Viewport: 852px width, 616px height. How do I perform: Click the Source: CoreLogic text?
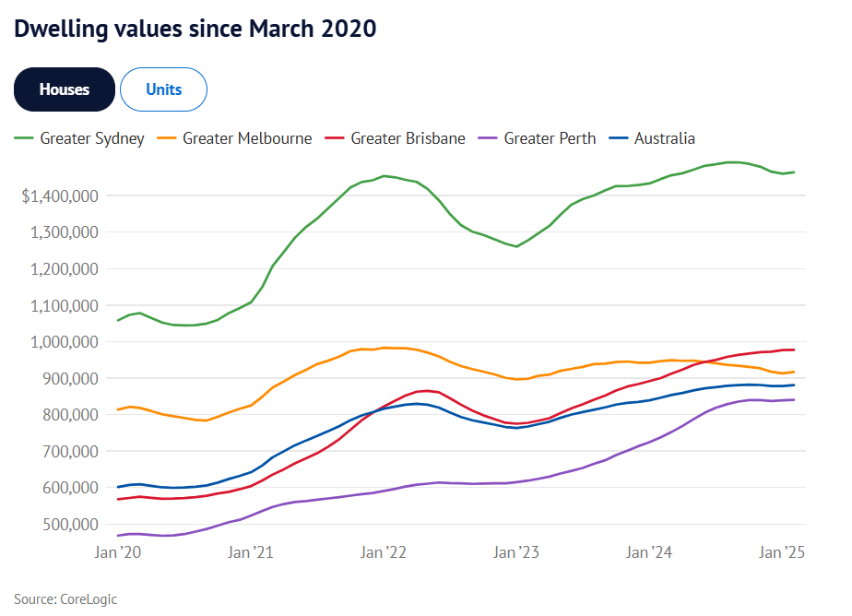coord(65,598)
